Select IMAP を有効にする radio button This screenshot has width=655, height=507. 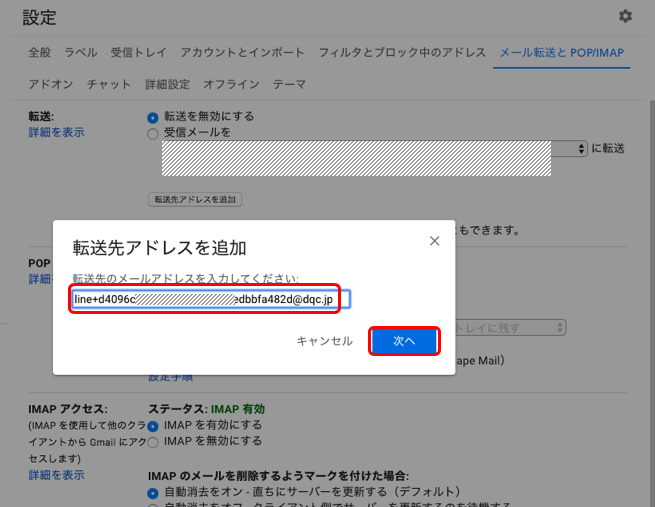[153, 426]
